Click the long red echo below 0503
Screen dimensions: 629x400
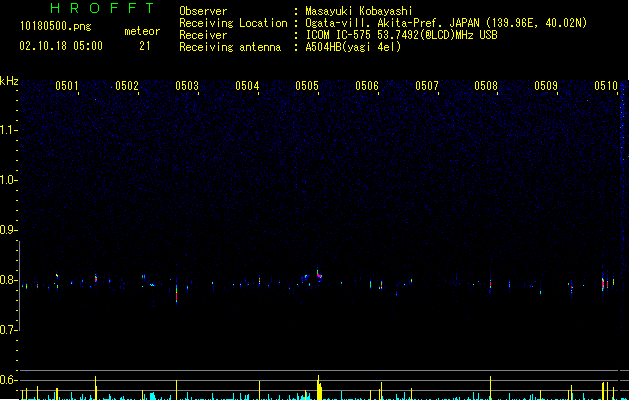pos(177,294)
